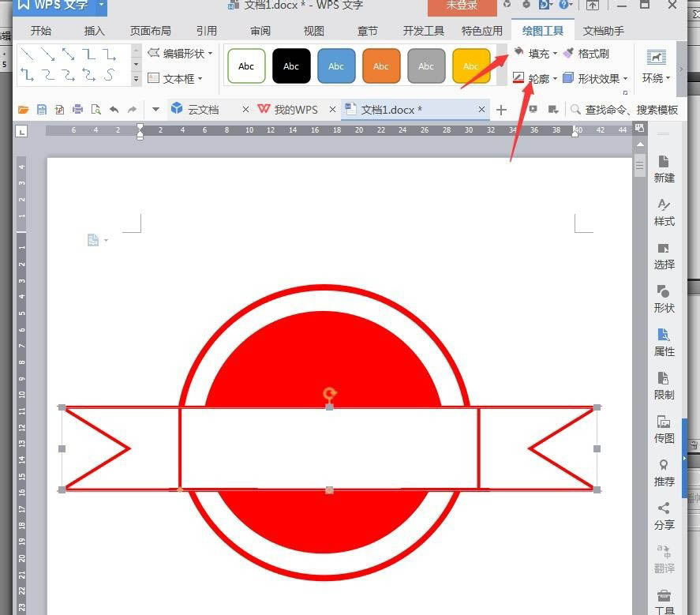This screenshot has width=700, height=615.
Task: Click the Format Painter (格式刷) button
Action: point(586,54)
